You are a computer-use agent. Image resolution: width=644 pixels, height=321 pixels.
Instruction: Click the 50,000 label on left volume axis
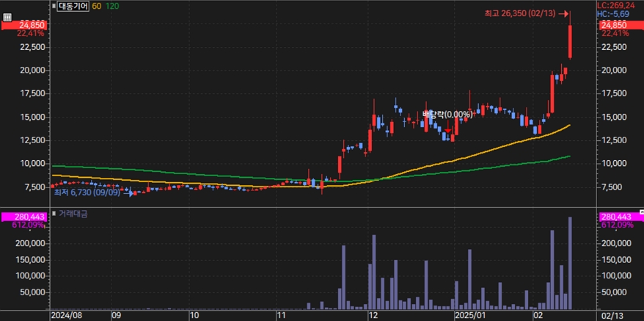point(32,292)
